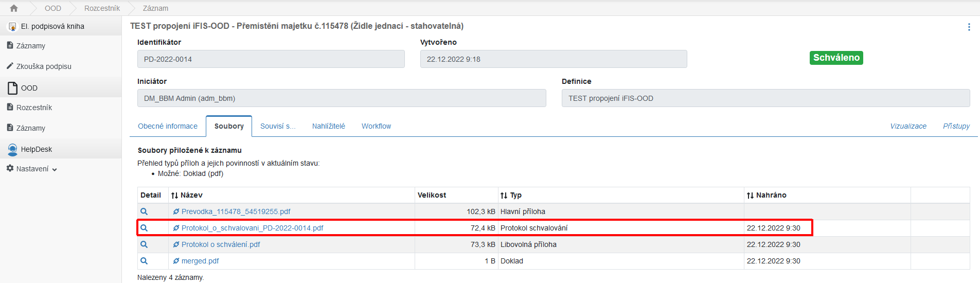This screenshot has height=283, width=980.
Task: Navigate to Rozcestník breadcrumb
Action: 102,8
